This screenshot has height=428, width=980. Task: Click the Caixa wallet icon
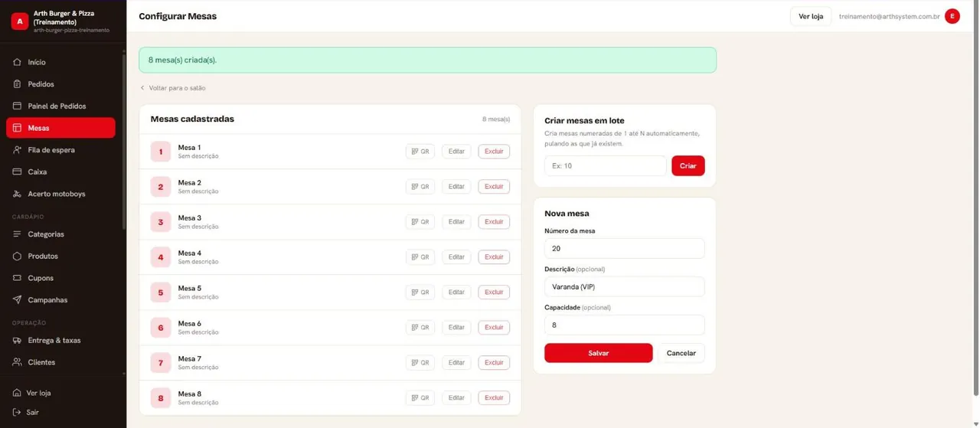tap(17, 172)
